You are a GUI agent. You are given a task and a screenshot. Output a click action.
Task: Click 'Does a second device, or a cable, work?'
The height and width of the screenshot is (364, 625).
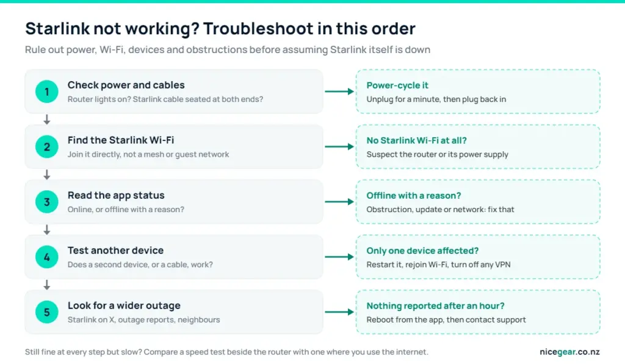(140, 265)
